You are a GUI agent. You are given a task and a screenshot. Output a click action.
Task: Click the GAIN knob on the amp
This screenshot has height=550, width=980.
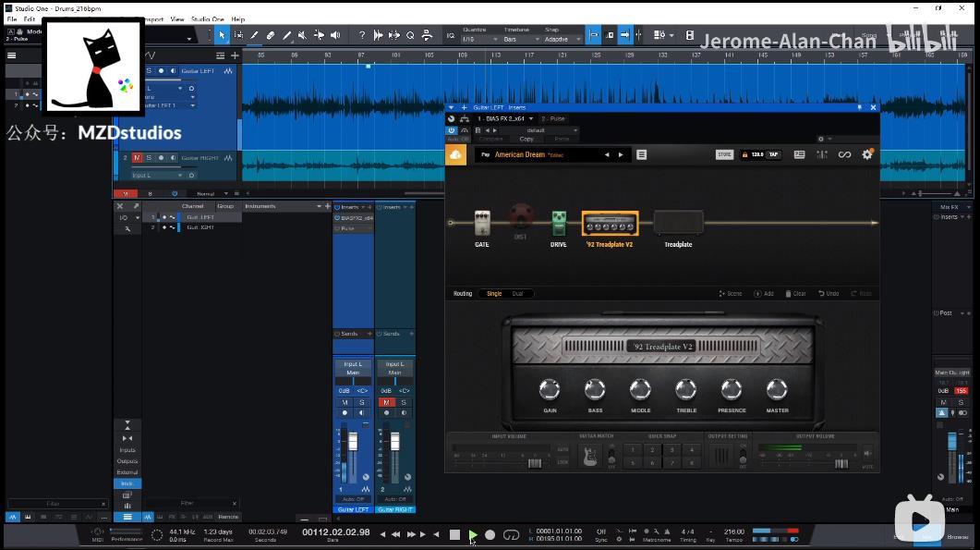click(550, 389)
